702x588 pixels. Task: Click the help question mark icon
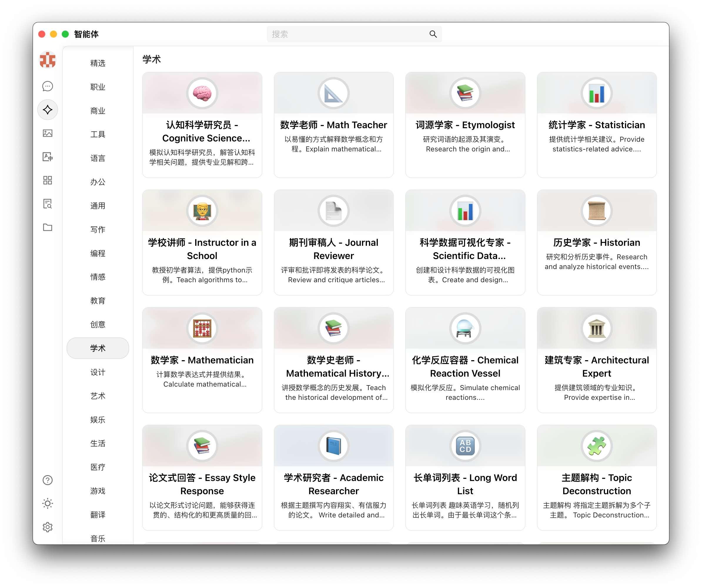pos(47,480)
